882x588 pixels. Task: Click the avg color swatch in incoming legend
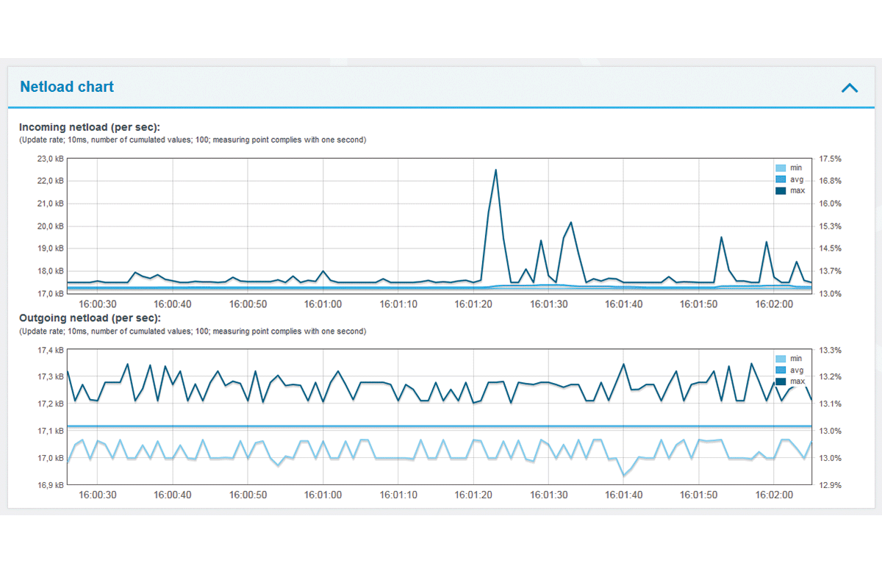coord(781,179)
